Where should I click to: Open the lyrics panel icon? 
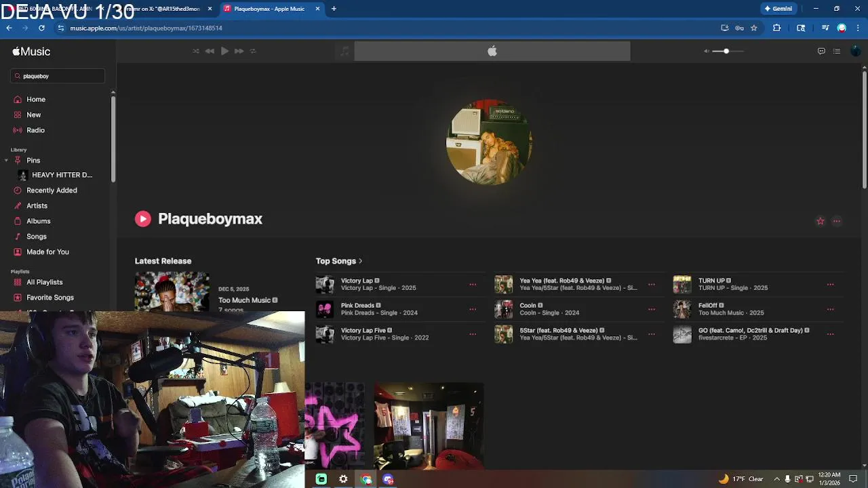[821, 51]
